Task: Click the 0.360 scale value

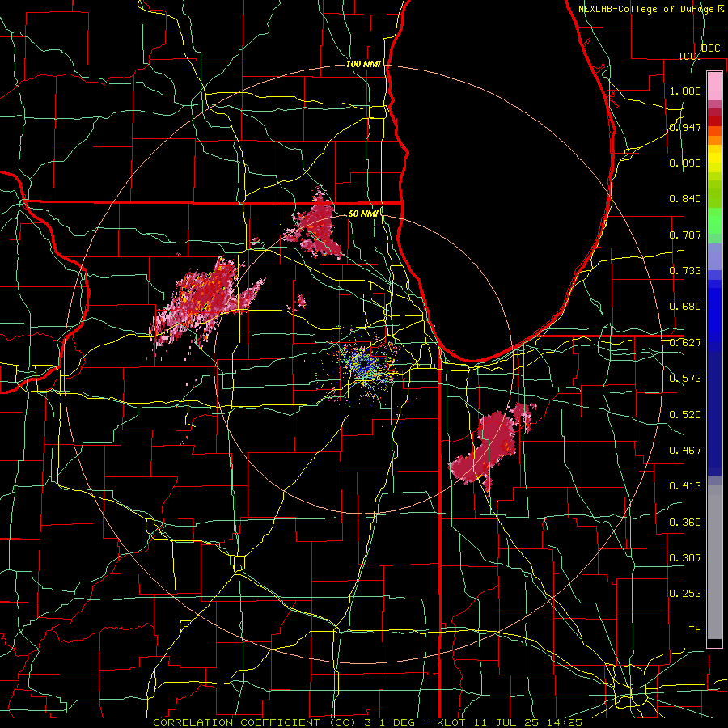Action: coord(685,523)
